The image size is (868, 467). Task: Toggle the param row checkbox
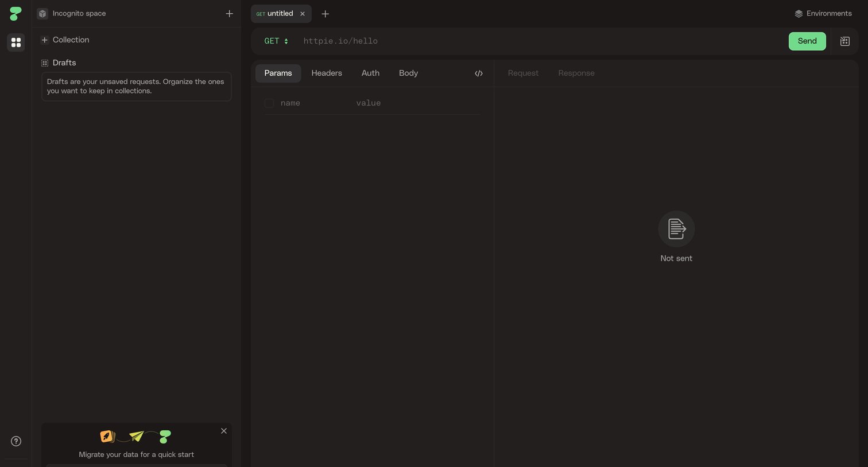pos(269,103)
